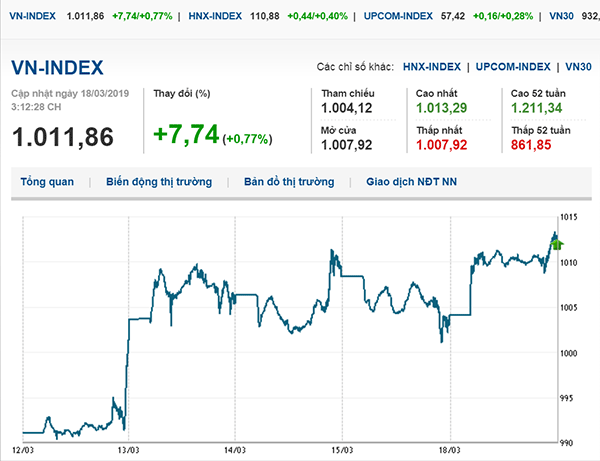Click the 1005 y-axis label

click(x=569, y=308)
